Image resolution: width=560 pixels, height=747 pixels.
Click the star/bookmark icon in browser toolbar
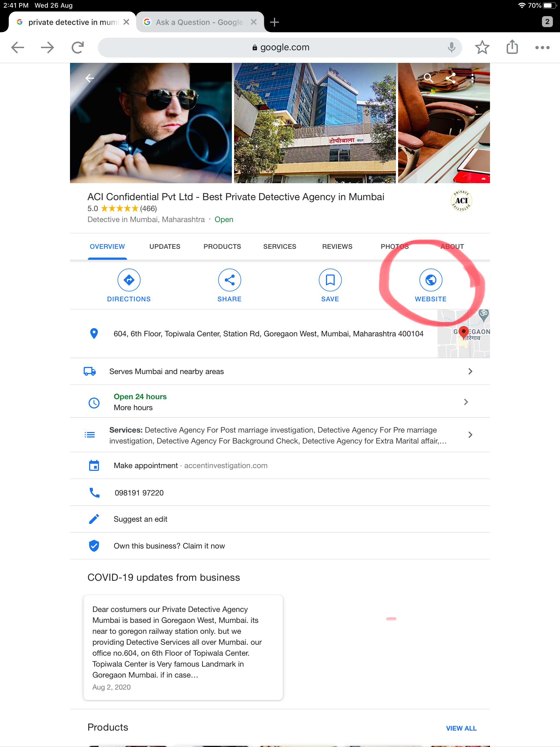click(482, 48)
